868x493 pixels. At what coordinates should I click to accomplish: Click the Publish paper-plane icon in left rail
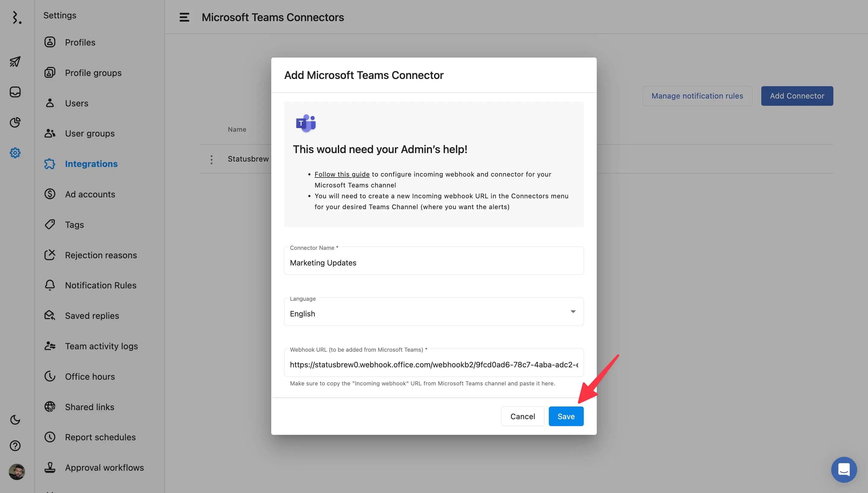(15, 61)
